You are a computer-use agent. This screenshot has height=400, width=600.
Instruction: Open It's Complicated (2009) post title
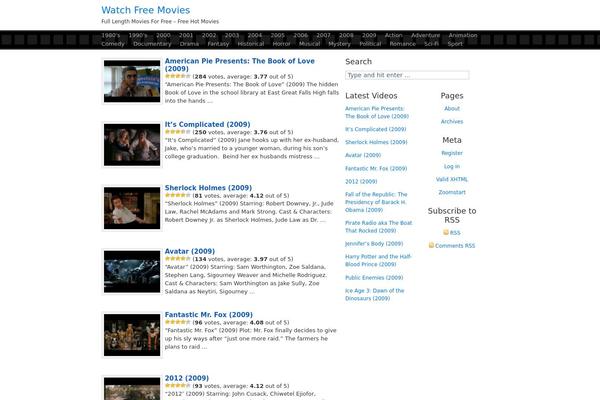tap(207, 124)
